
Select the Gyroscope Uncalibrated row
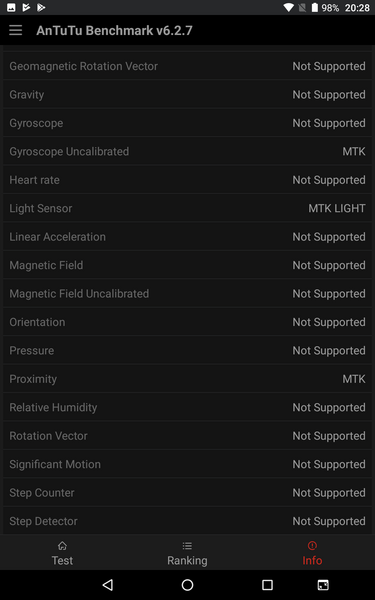[x=188, y=152]
